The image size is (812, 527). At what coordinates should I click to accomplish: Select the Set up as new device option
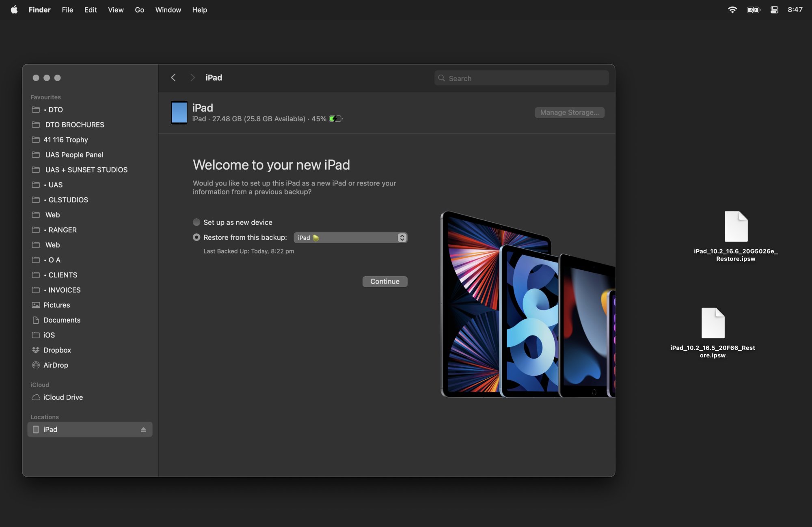coord(197,222)
